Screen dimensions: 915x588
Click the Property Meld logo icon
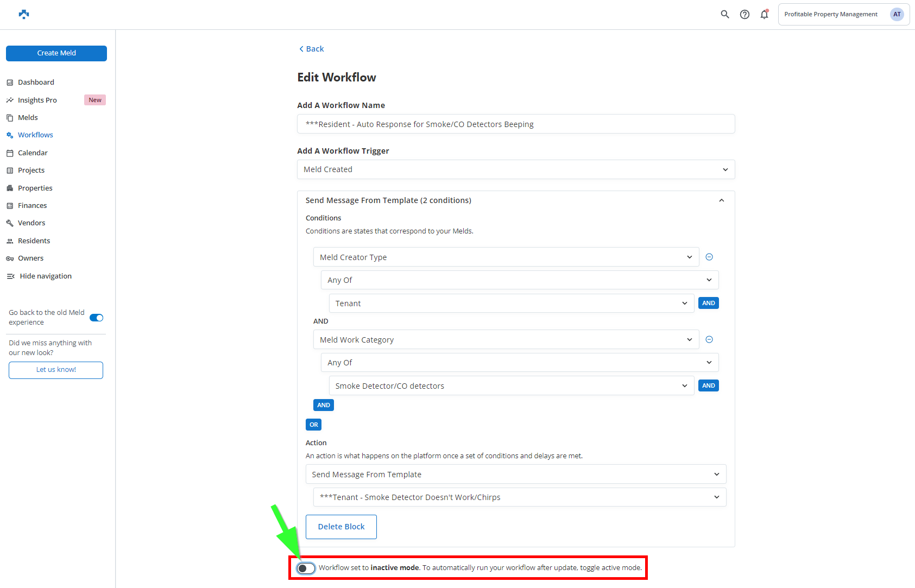pyautogui.click(x=24, y=15)
